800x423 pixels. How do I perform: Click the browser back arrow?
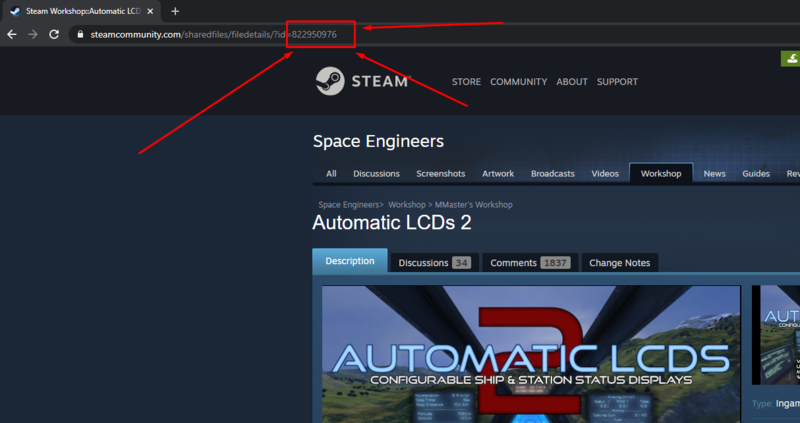click(12, 34)
